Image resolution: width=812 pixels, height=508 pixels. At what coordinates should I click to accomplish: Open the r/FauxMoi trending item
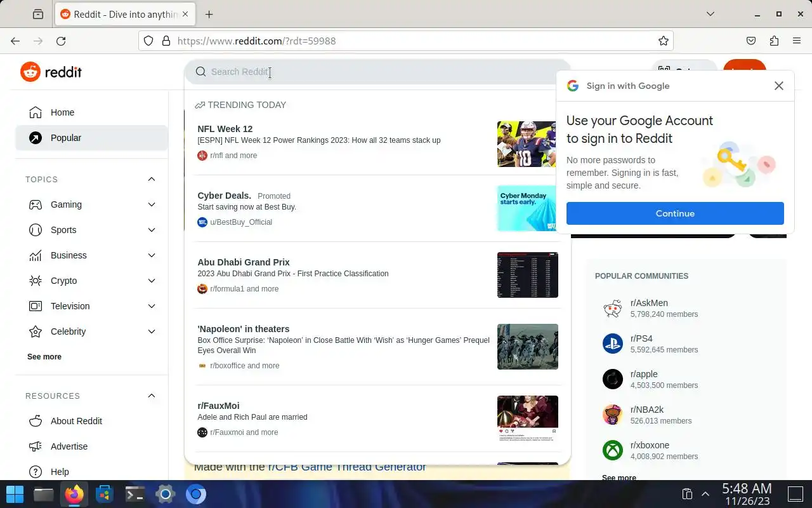(377, 418)
